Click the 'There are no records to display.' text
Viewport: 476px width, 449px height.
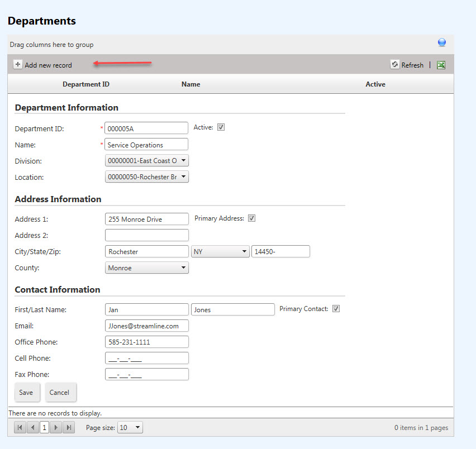(55, 413)
